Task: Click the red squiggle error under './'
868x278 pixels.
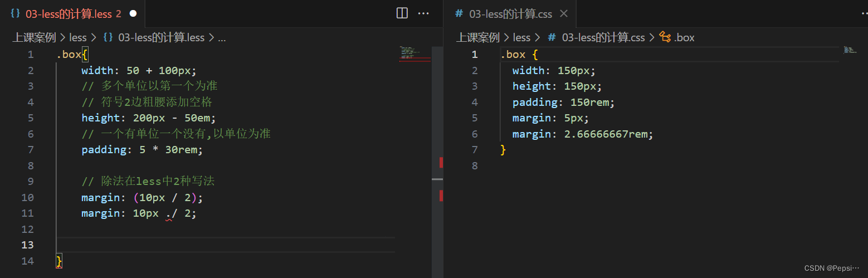Action: (x=169, y=219)
